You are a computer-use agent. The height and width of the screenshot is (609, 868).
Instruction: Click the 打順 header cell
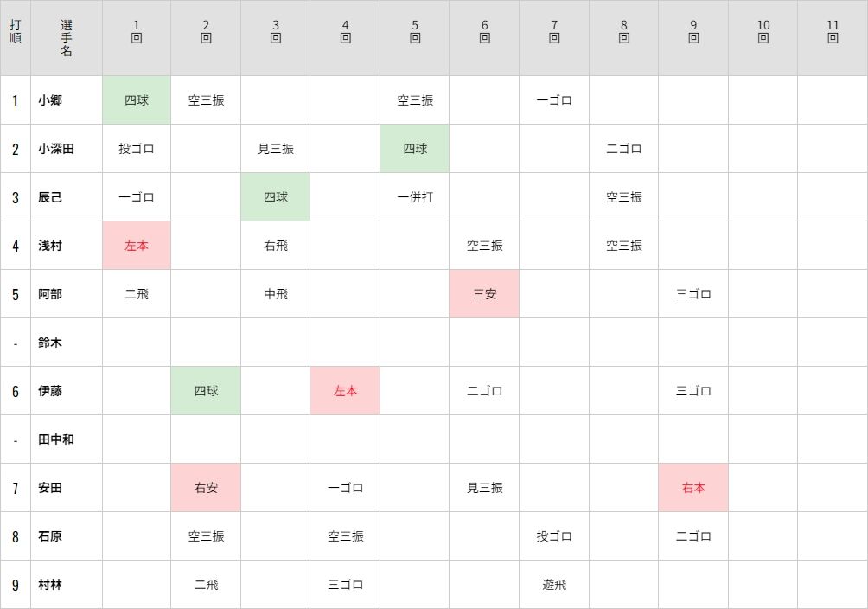[16, 38]
